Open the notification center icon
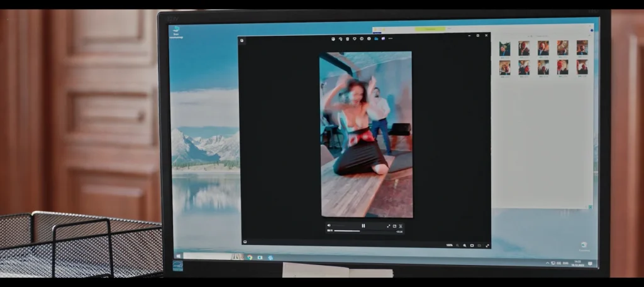 590,263
